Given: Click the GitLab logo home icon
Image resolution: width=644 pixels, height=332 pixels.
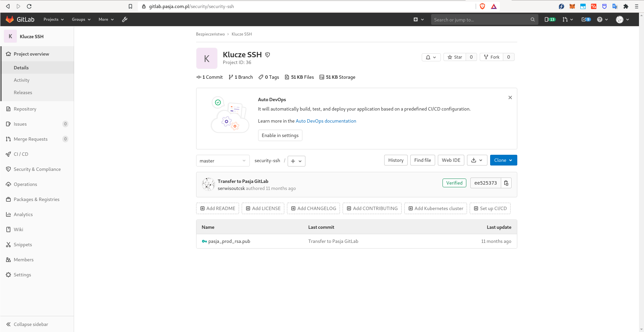Looking at the screenshot, I should click(10, 19).
